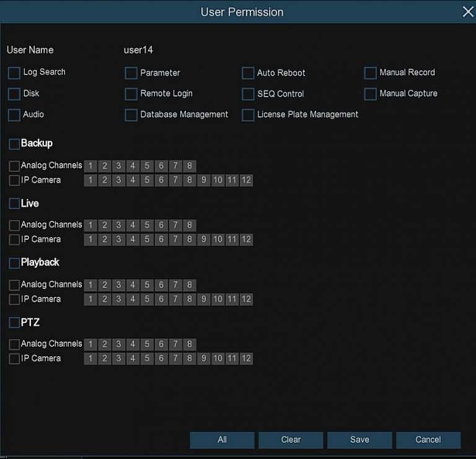This screenshot has width=476, height=459.
Task: Tick the Parameter checkbox
Action: (x=131, y=73)
